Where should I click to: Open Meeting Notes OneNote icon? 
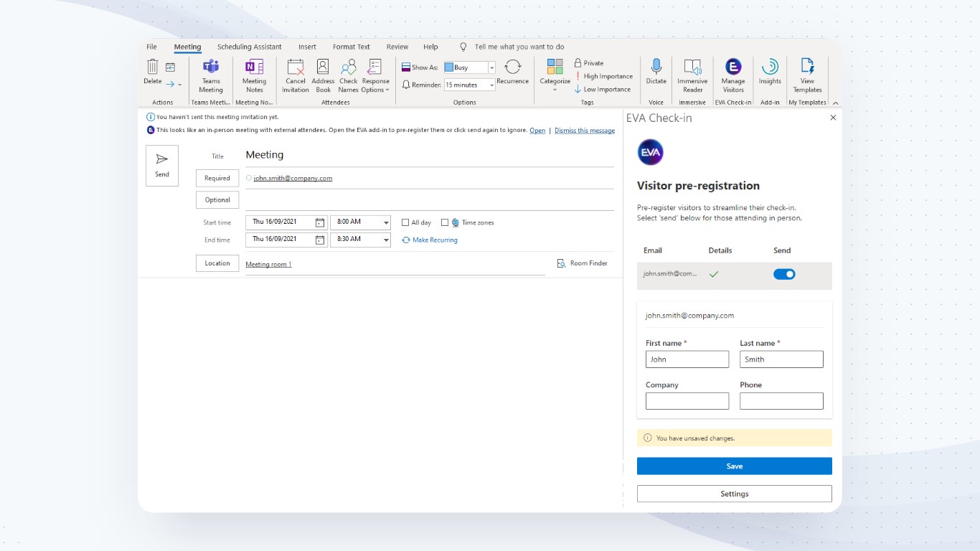coord(254,67)
